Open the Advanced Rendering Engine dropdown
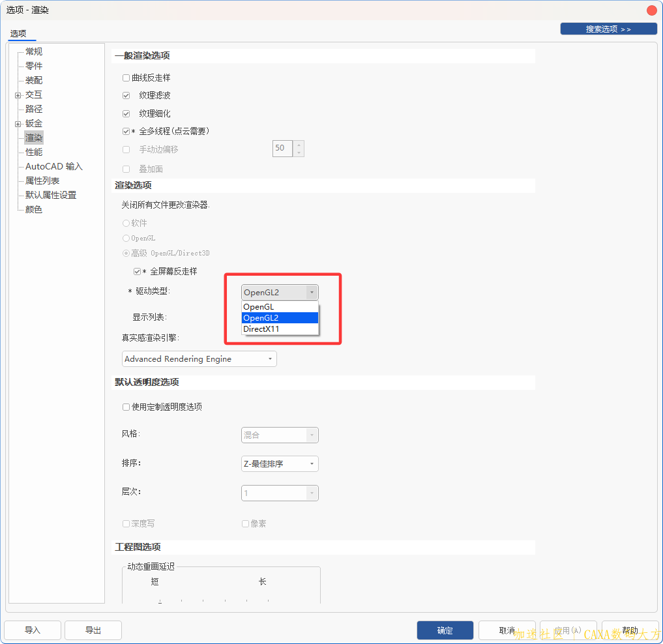The height and width of the screenshot is (644, 663). [x=199, y=359]
